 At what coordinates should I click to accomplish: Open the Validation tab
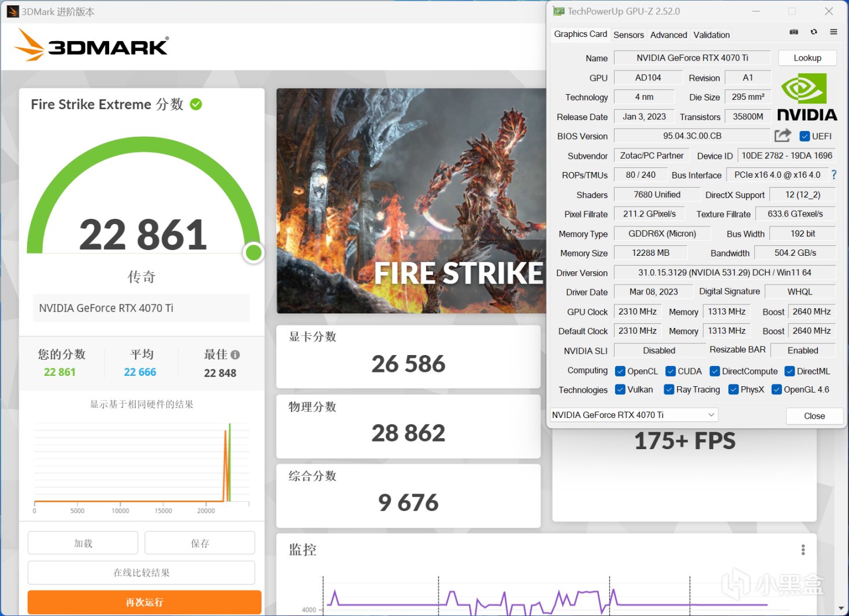pos(712,35)
